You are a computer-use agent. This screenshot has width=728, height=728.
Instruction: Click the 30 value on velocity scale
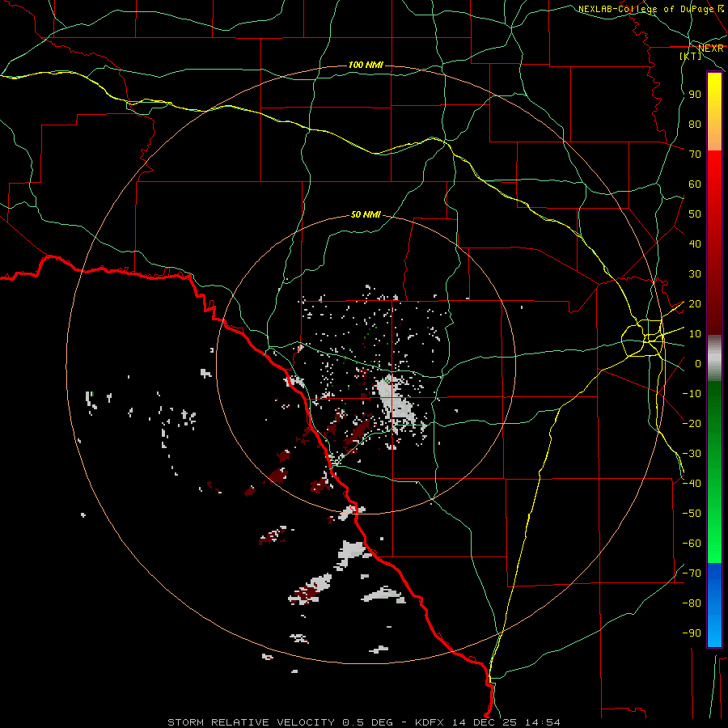[695, 274]
